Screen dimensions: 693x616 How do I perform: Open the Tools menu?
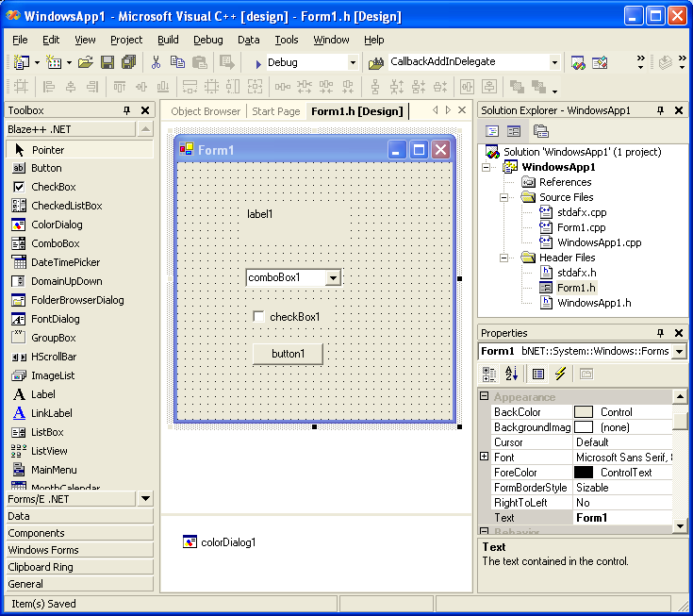click(287, 40)
